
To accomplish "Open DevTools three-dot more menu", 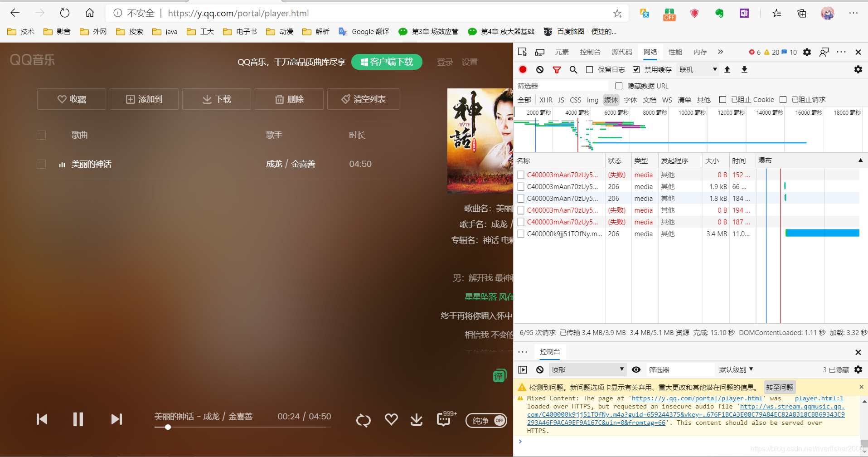I will pos(841,52).
